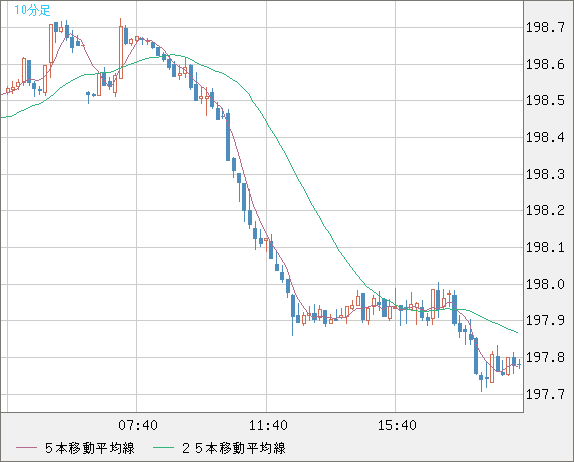Click the 198.0 price axis label
Screen dimensions: 574x462
545,284
